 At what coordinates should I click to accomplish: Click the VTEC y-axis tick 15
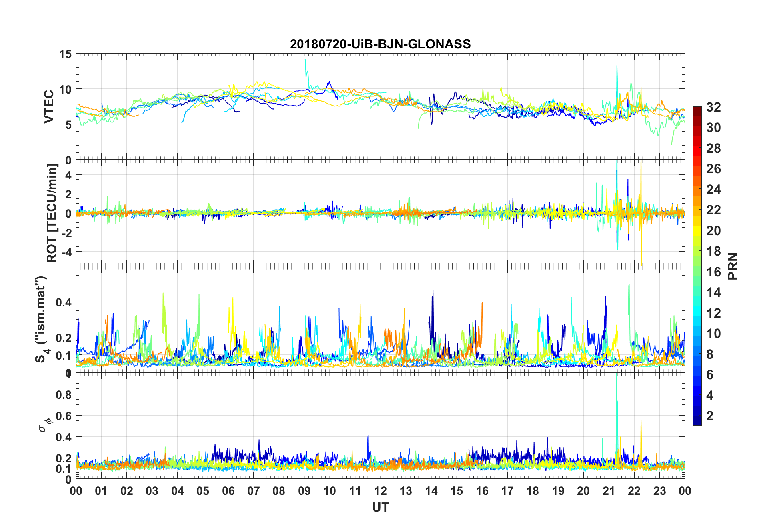click(66, 54)
